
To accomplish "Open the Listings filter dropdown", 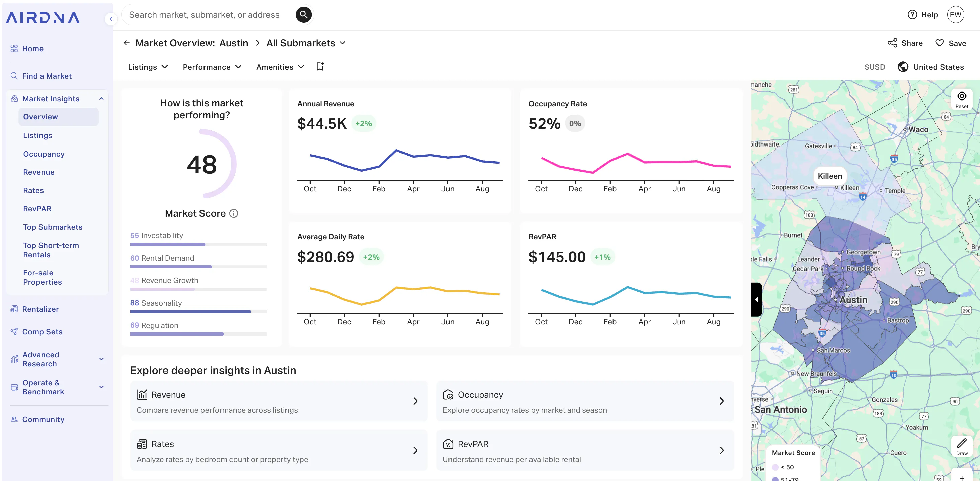I will (148, 67).
